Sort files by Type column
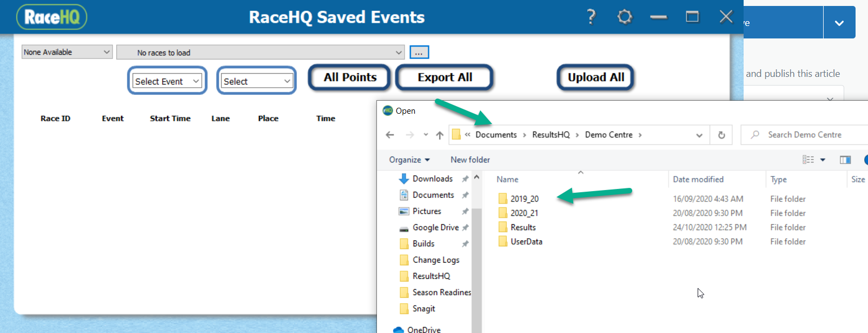Viewport: 868px width, 333px height. pyautogui.click(x=778, y=179)
